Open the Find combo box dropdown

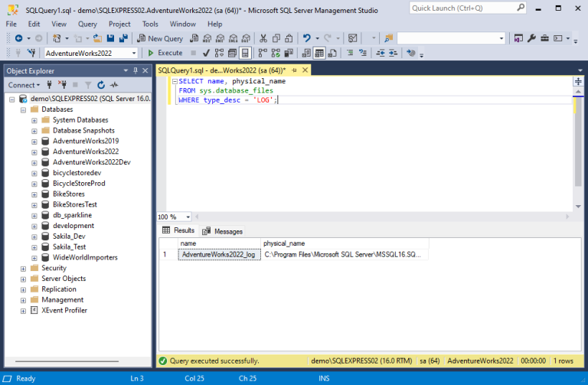501,38
